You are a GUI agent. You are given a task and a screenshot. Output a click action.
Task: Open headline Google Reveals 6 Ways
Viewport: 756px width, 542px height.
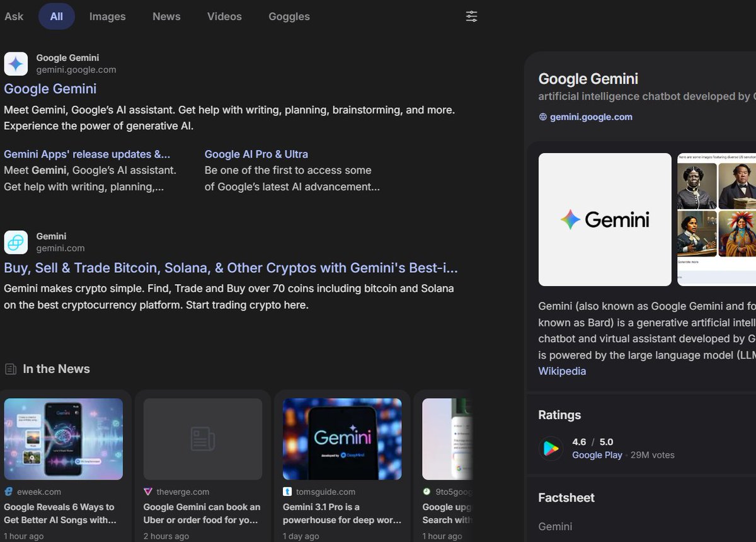point(60,514)
